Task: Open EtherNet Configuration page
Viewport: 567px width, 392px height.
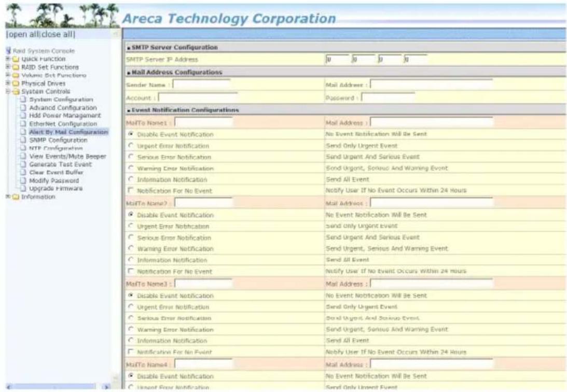Action: click(x=63, y=124)
